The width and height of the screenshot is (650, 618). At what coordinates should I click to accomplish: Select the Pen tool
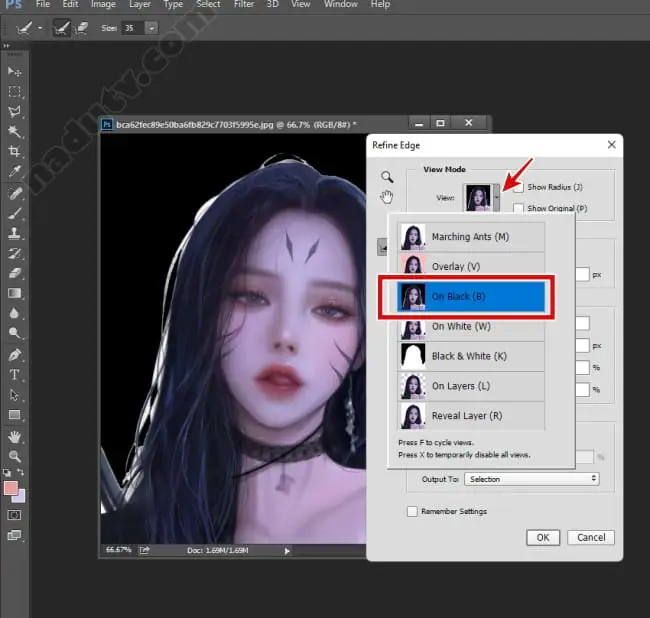15,355
